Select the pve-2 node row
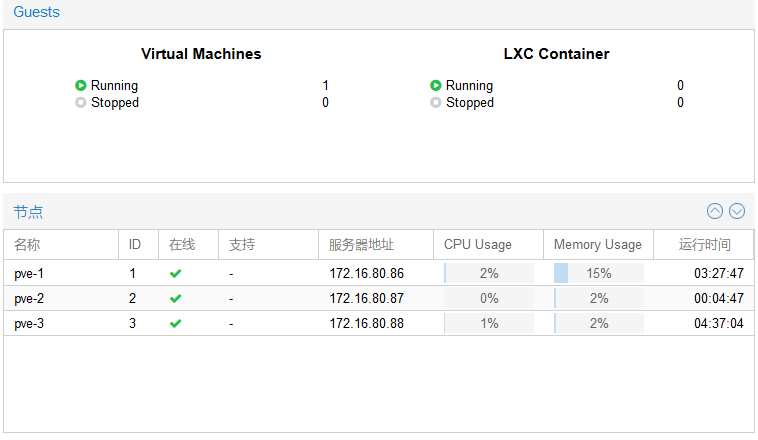Screen dimensions: 758x440 [x=379, y=298]
